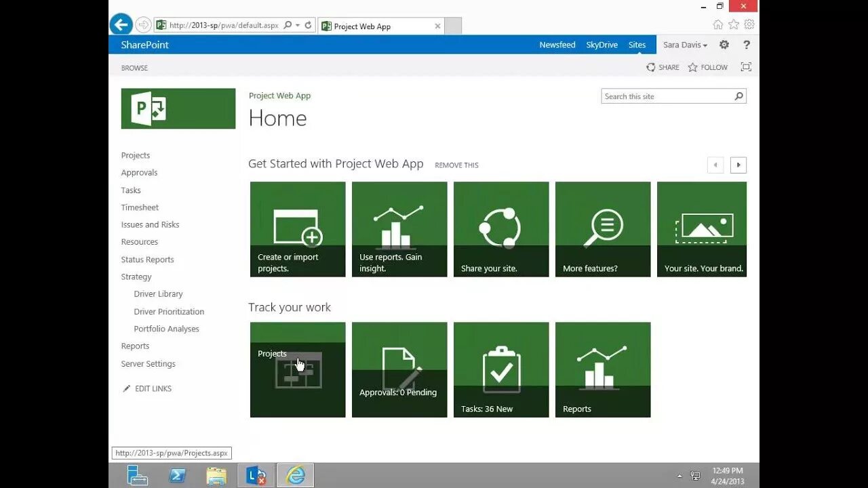The image size is (868, 488).
Task: Open the Your site. Your brand. tile
Action: pos(702,229)
